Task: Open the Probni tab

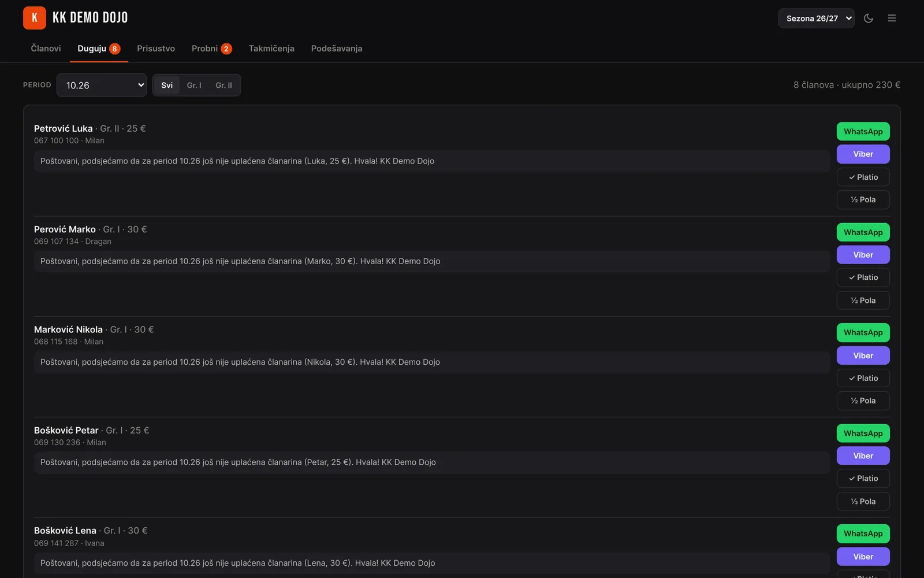Action: point(211,49)
